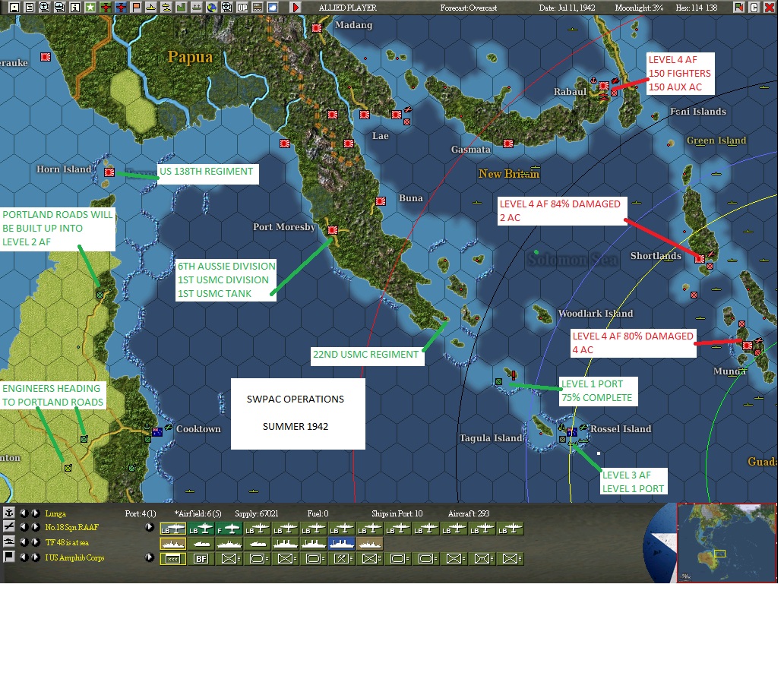784x682 pixels.
Task: Open the info 'i' toolbar icon
Action: coord(75,8)
